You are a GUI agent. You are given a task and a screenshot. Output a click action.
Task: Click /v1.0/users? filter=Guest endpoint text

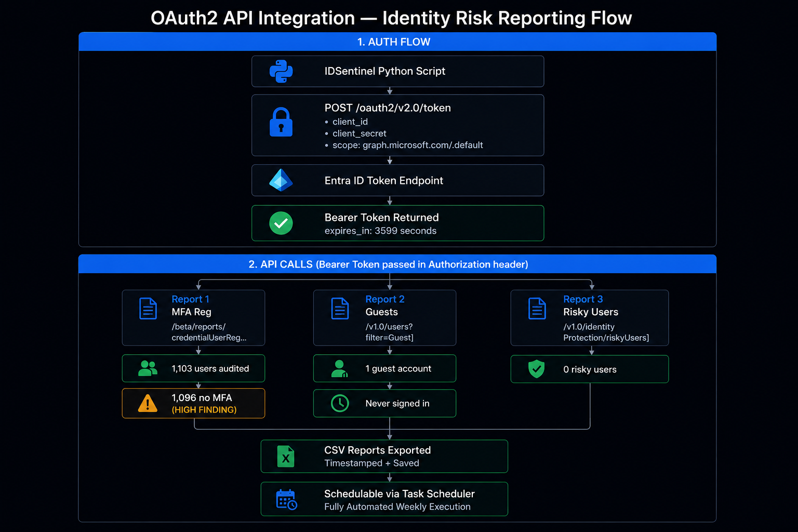point(390,332)
